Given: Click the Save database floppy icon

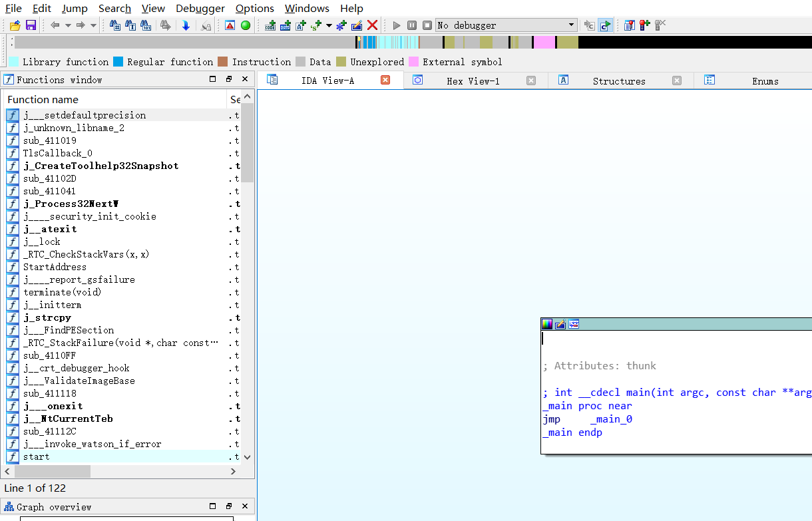Looking at the screenshot, I should tap(31, 25).
